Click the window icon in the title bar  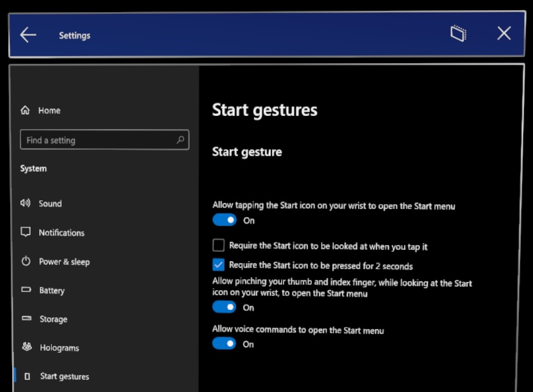point(457,33)
